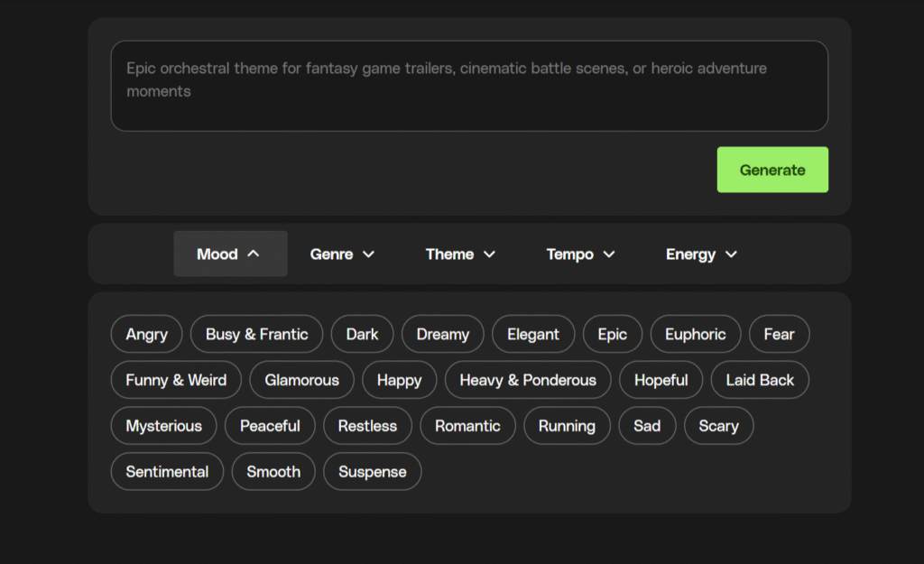
Task: Select the Suspense mood chip
Action: point(372,472)
